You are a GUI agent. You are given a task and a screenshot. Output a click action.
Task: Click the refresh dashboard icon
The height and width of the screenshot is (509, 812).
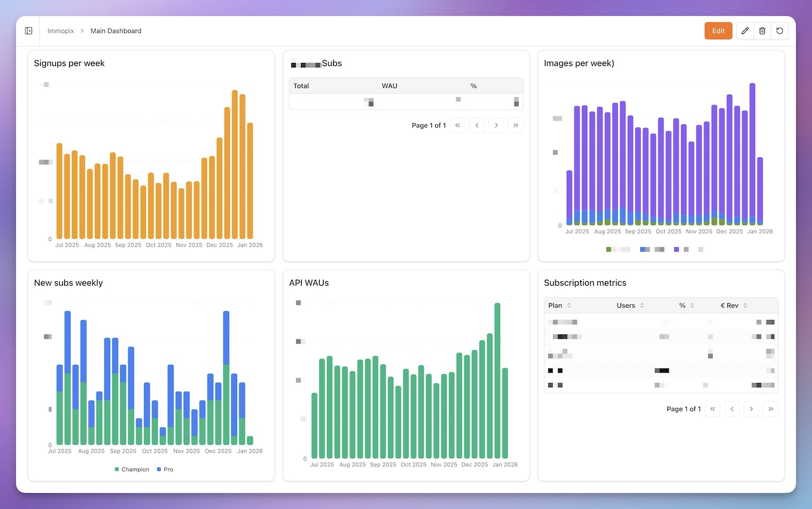pos(780,31)
